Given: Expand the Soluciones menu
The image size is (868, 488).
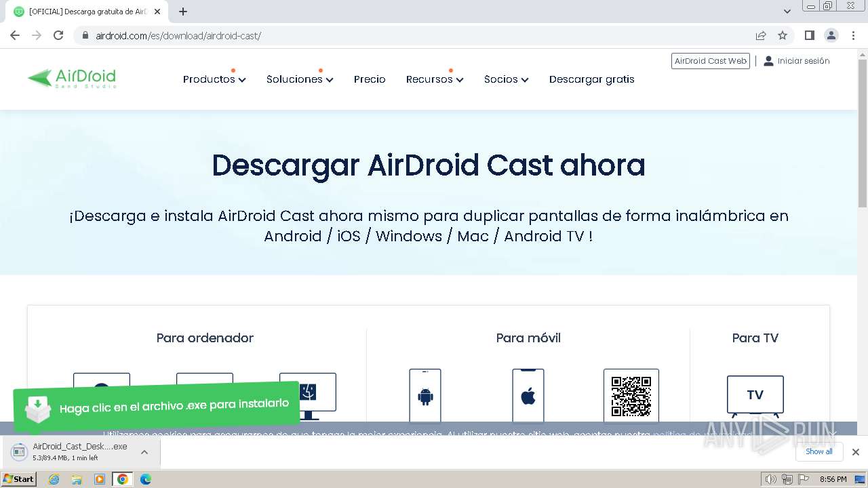Looking at the screenshot, I should [300, 79].
